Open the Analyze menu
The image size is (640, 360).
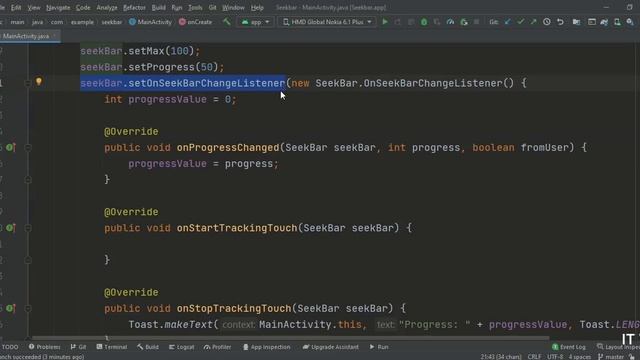click(107, 7)
